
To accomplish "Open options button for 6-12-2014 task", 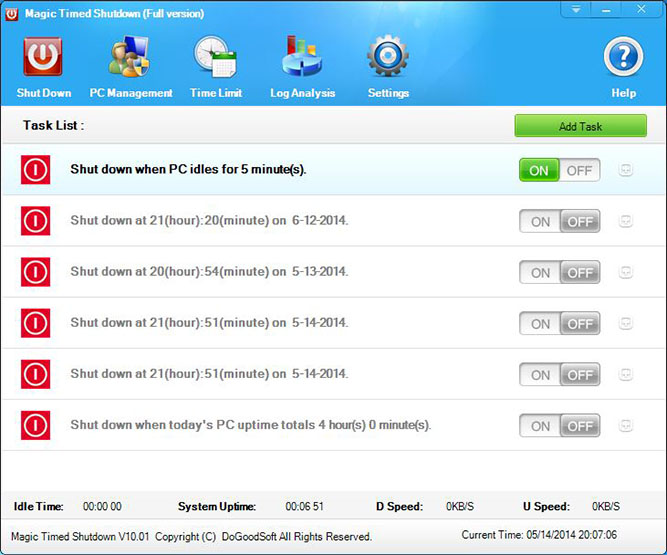I will (x=625, y=221).
